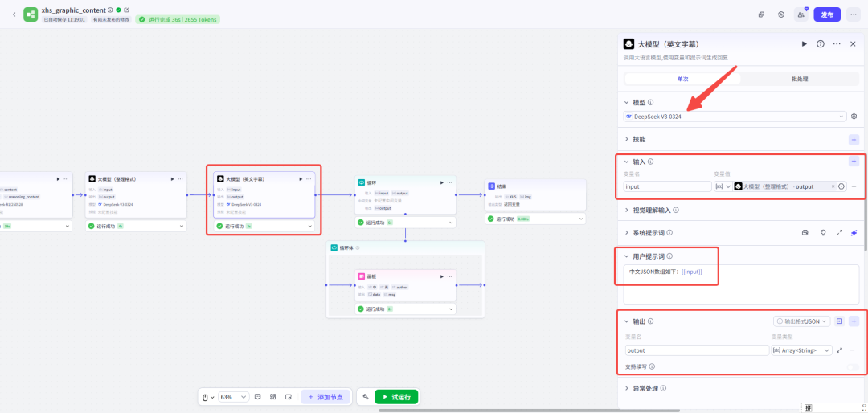Run the 大模型（英文字幕） node from side panel
The width and height of the screenshot is (868, 413).
coord(805,43)
